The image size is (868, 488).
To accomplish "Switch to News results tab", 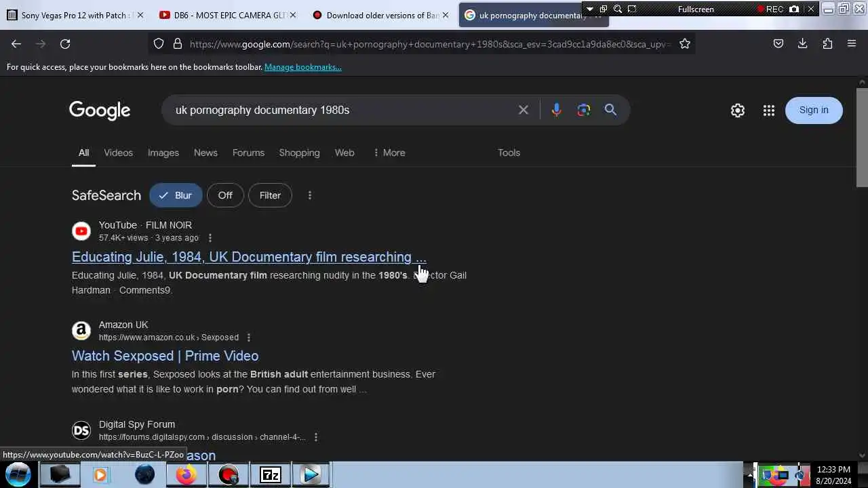I will (205, 152).
